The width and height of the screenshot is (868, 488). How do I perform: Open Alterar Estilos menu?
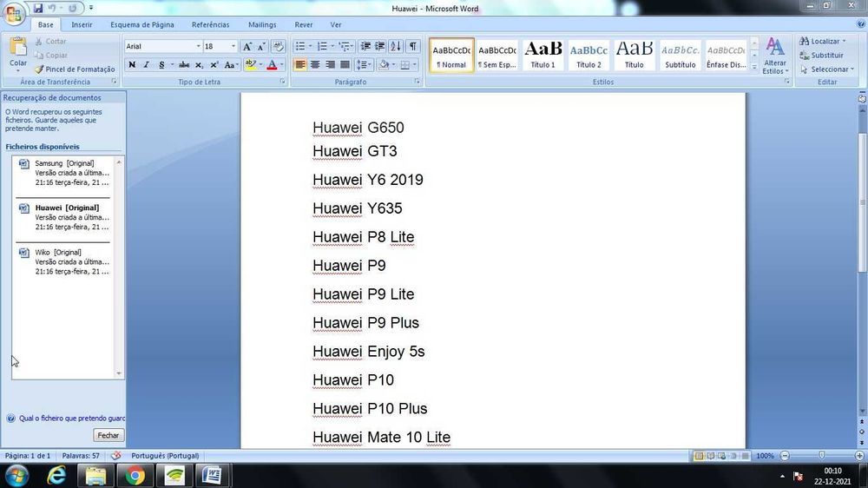(x=775, y=56)
